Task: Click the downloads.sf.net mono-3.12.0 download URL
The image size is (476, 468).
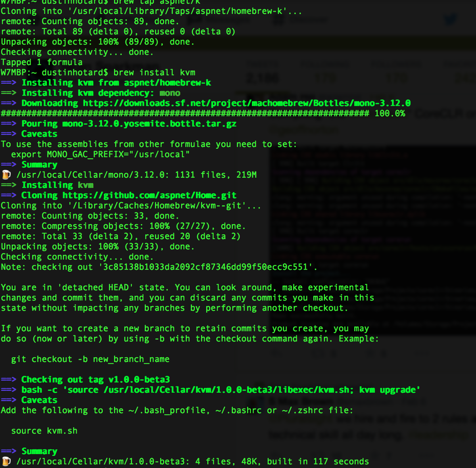Action: coord(247,103)
